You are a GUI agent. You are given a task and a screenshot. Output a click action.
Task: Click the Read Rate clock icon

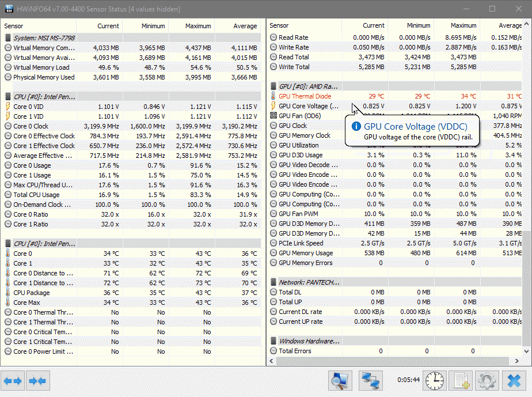tap(273, 37)
